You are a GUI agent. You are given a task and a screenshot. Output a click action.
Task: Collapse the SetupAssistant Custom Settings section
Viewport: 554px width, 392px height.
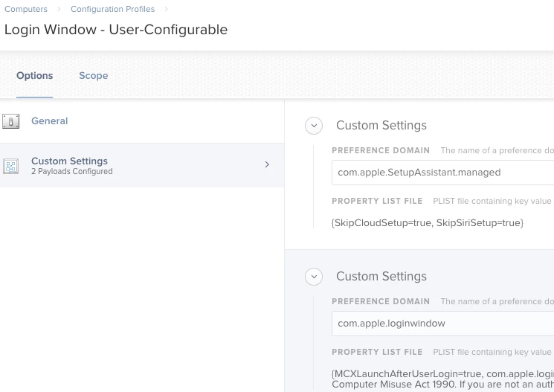[314, 126]
